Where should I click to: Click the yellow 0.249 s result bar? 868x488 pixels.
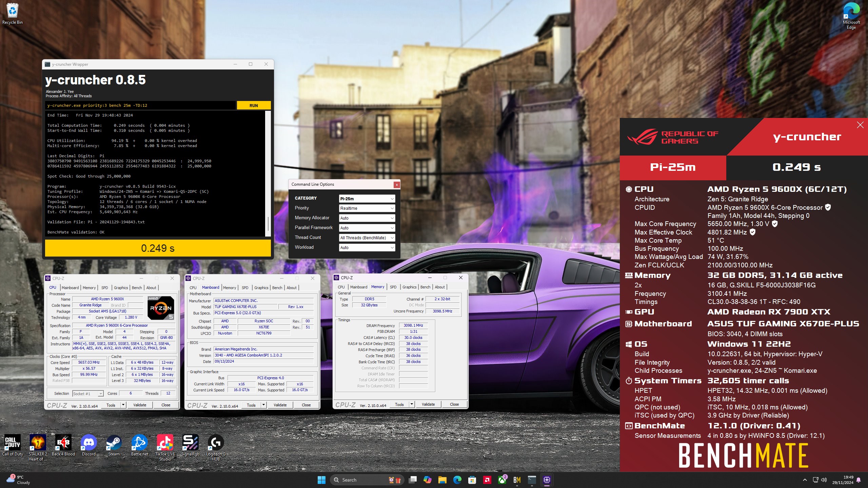pos(158,248)
